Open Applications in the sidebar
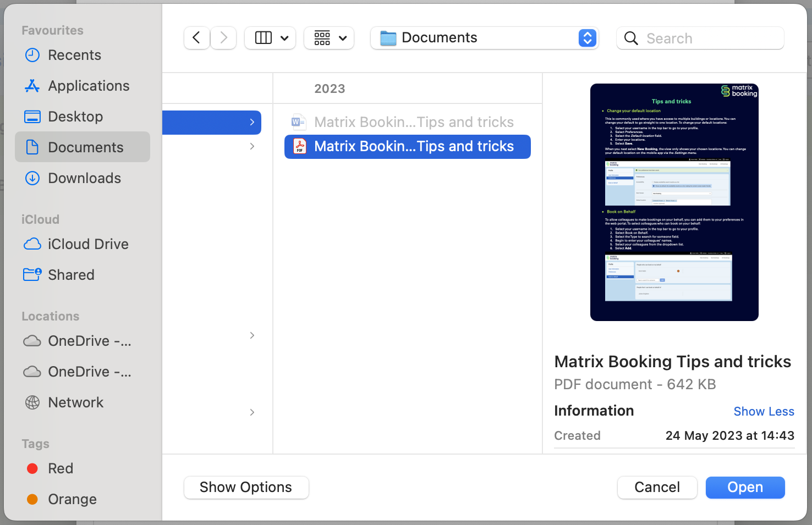 click(x=89, y=86)
